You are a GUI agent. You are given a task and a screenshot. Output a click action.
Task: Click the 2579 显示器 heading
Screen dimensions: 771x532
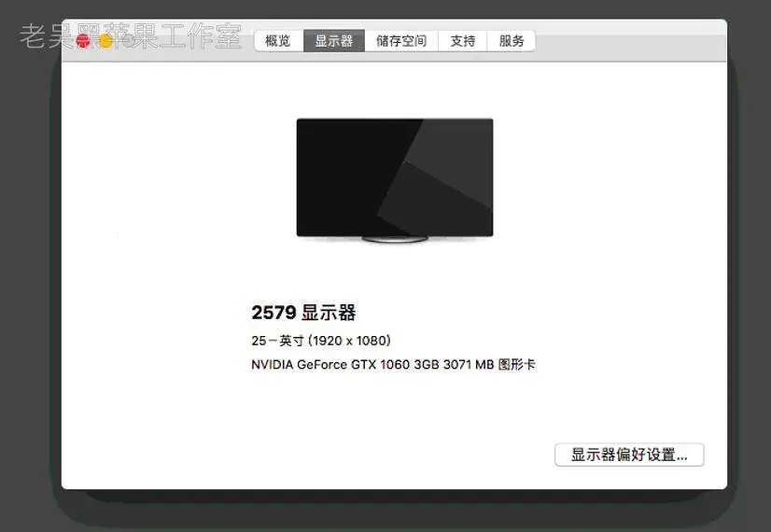(303, 313)
